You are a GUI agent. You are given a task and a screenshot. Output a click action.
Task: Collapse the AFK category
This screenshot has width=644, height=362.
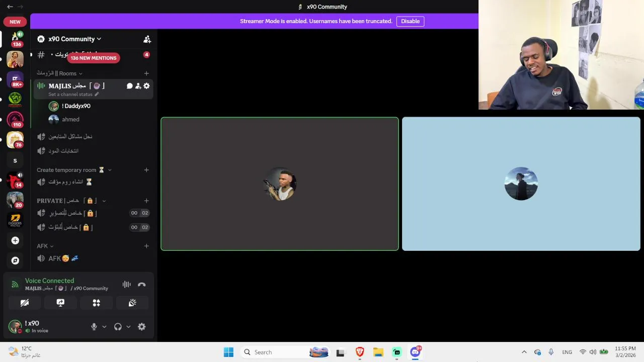45,246
